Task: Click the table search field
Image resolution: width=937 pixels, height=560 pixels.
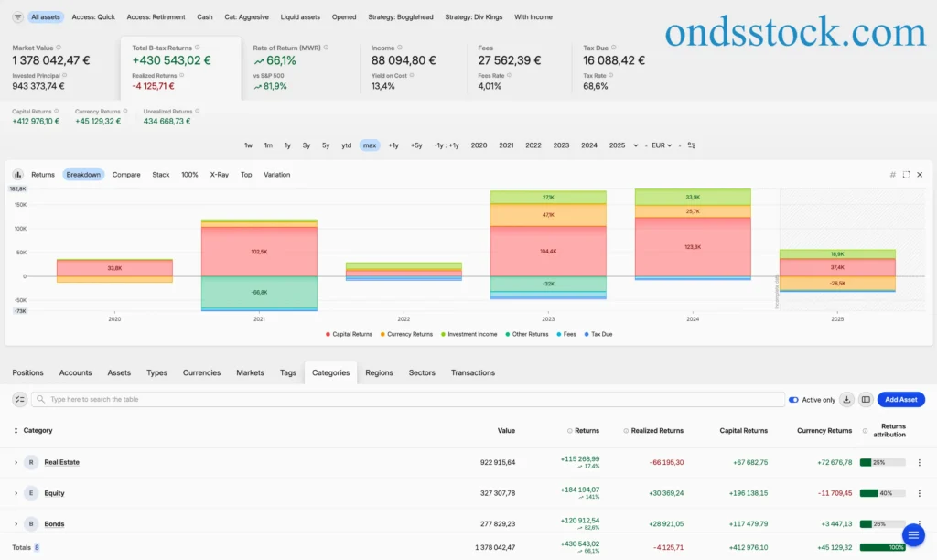Action: (x=408, y=399)
